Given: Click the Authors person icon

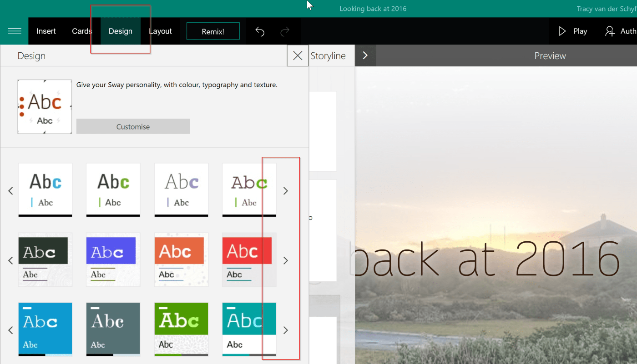Looking at the screenshot, I should (x=610, y=31).
